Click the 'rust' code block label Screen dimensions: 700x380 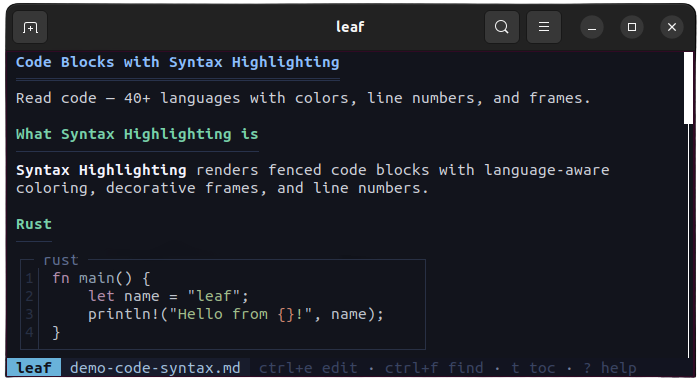pyautogui.click(x=61, y=260)
